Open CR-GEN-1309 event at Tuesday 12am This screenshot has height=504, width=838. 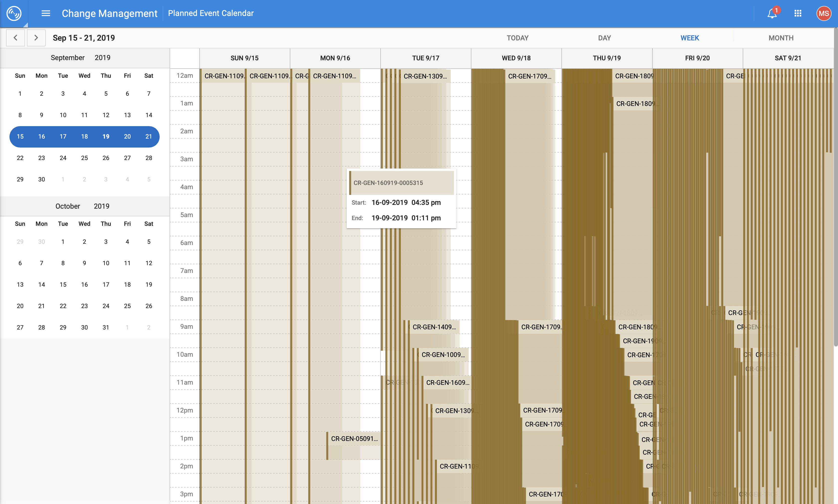point(425,77)
